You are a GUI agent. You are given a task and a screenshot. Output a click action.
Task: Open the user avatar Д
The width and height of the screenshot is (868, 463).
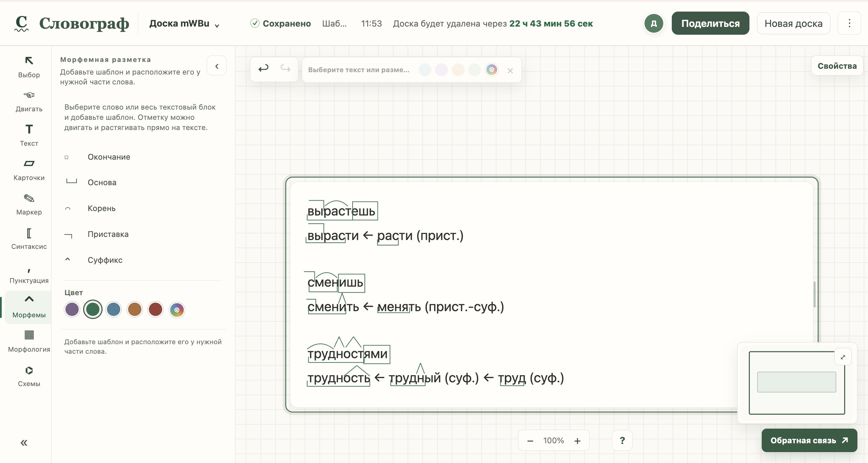[654, 23]
